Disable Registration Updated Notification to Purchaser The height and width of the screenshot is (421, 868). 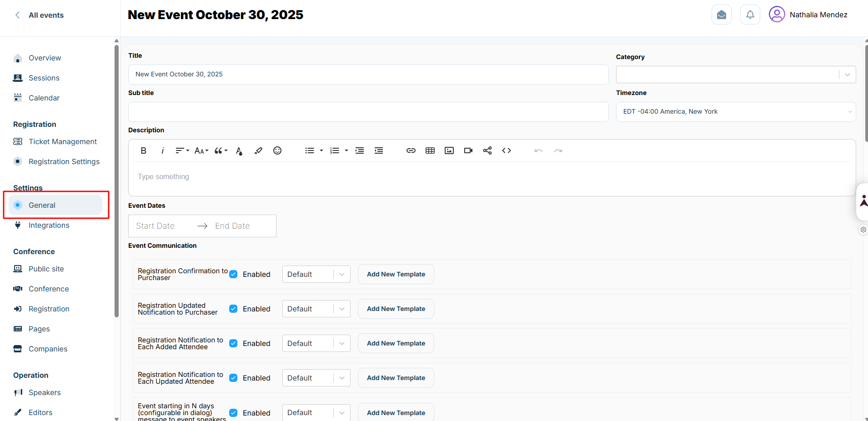click(233, 309)
